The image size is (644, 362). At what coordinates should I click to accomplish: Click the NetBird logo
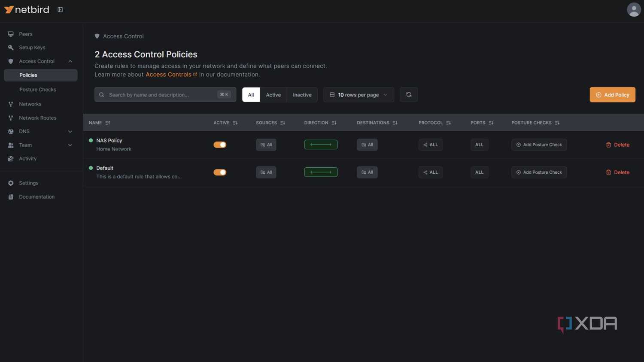point(27,9)
